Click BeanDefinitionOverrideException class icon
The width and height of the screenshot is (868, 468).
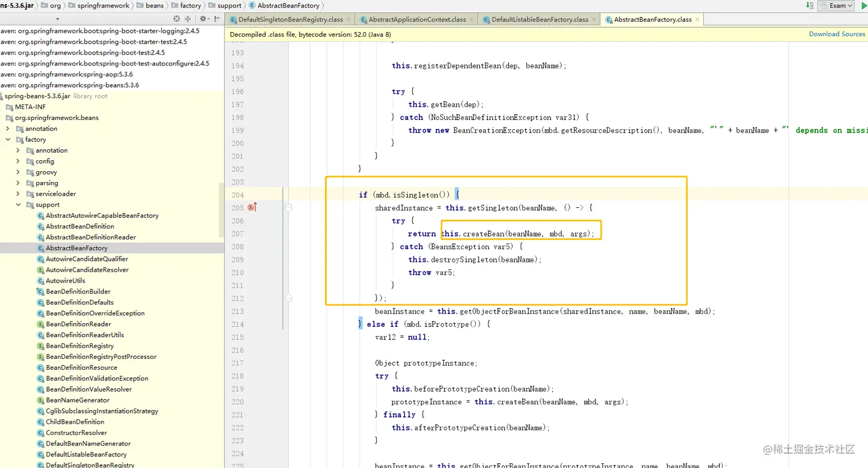pos(41,314)
